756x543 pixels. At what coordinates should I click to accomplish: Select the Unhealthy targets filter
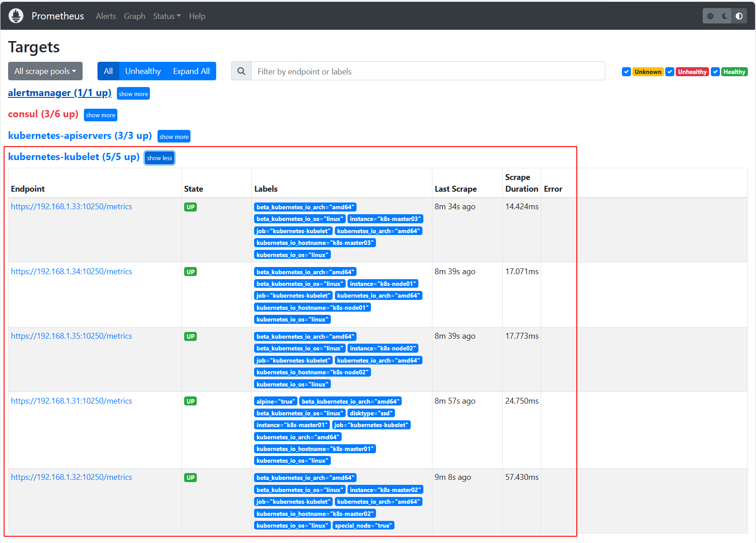tap(143, 71)
